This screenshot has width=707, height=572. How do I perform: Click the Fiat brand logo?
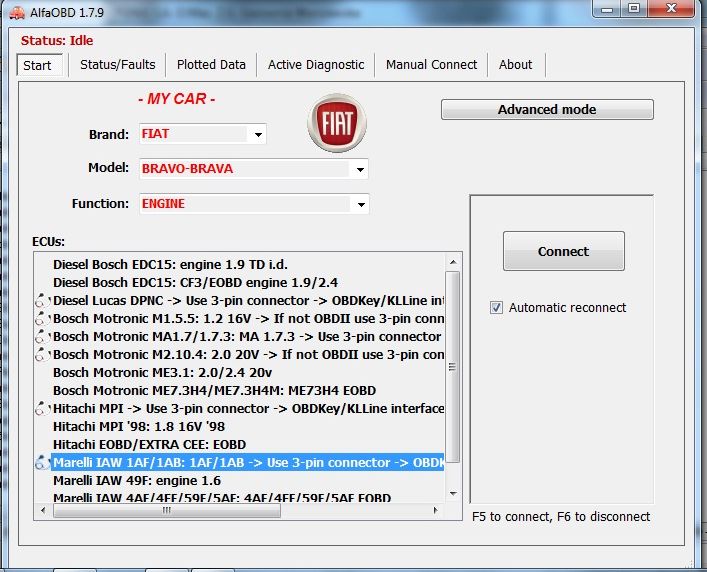click(336, 123)
